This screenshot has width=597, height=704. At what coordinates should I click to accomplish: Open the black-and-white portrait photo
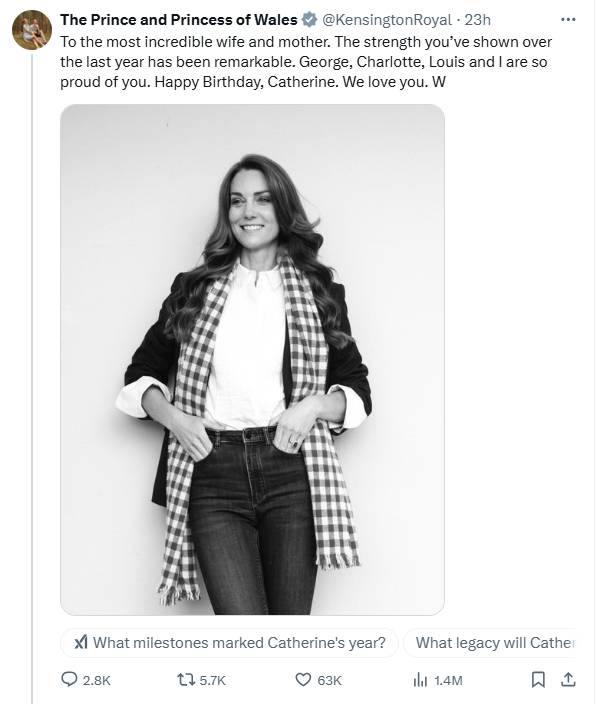[x=252, y=360]
